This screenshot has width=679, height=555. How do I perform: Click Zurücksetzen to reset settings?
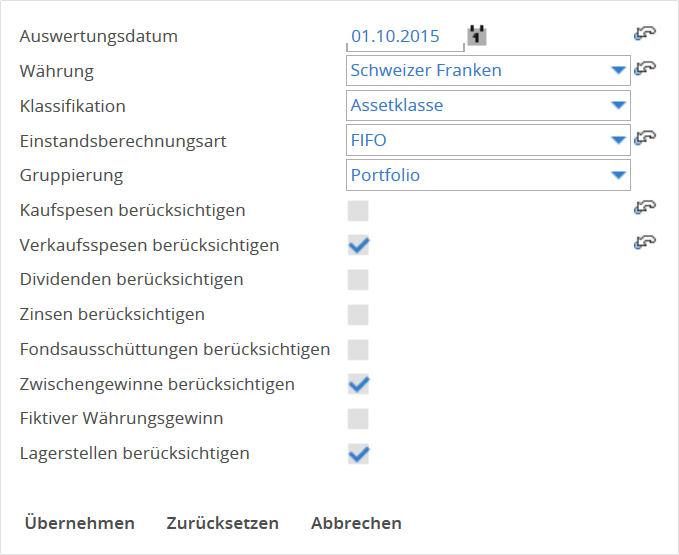click(222, 523)
